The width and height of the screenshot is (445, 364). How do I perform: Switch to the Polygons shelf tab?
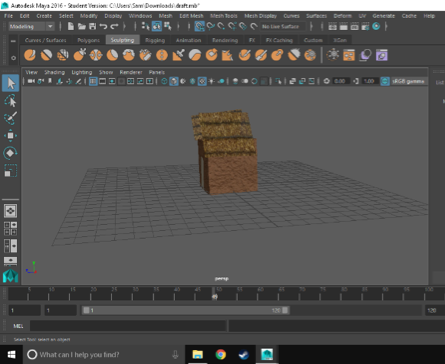88,40
